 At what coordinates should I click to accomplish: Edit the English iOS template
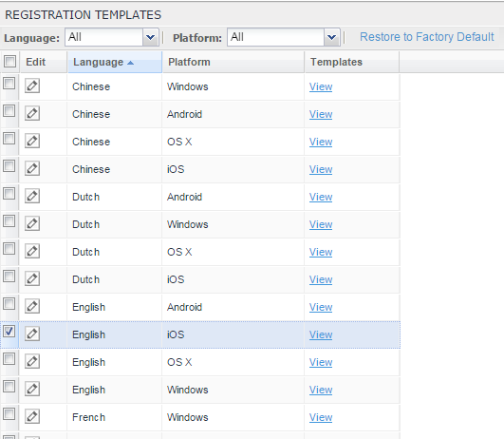pyautogui.click(x=32, y=334)
